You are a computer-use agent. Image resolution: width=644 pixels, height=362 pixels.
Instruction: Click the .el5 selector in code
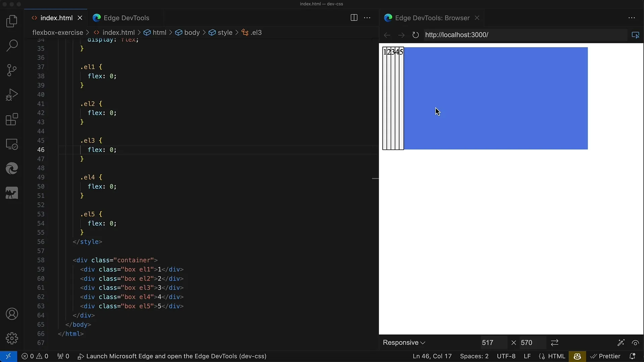[88, 214]
